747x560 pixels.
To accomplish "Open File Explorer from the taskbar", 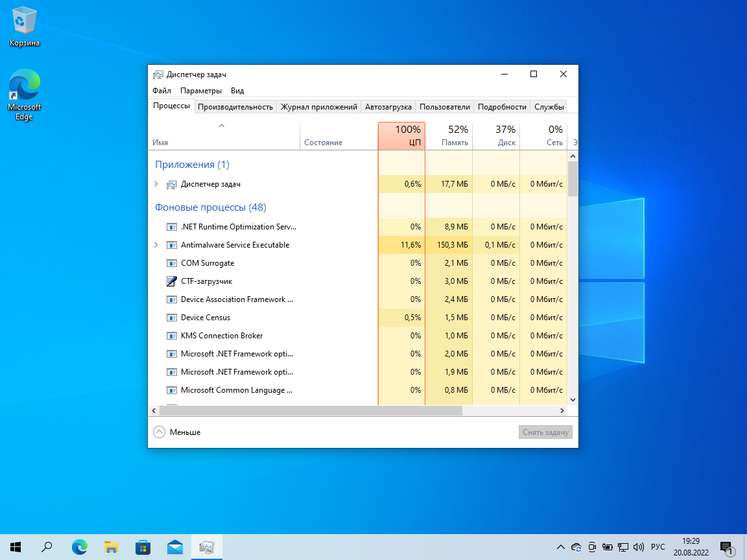I will [x=111, y=547].
